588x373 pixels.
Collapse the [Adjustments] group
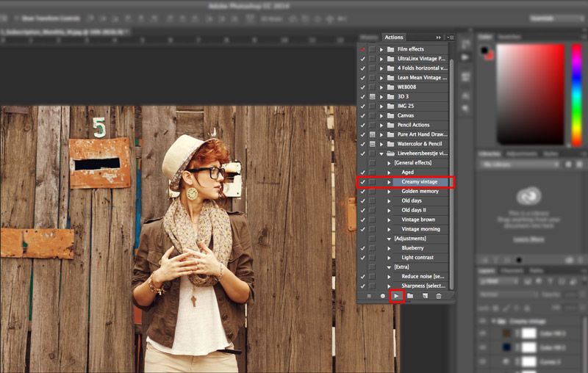[389, 239]
